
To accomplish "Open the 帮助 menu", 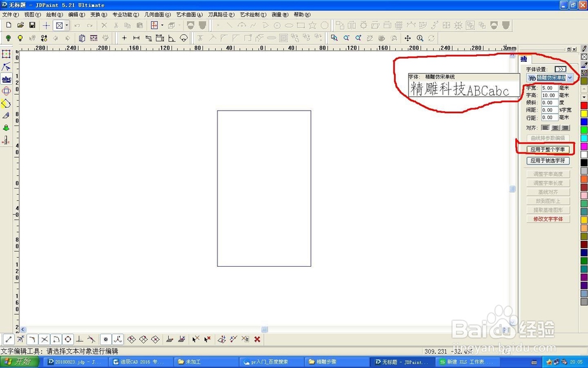I will click(302, 15).
